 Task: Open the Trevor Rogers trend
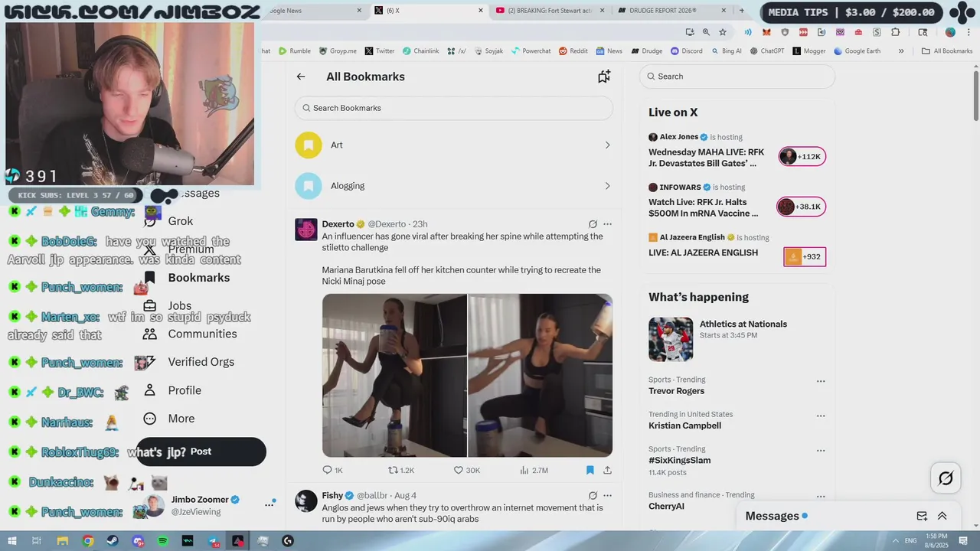[677, 391]
